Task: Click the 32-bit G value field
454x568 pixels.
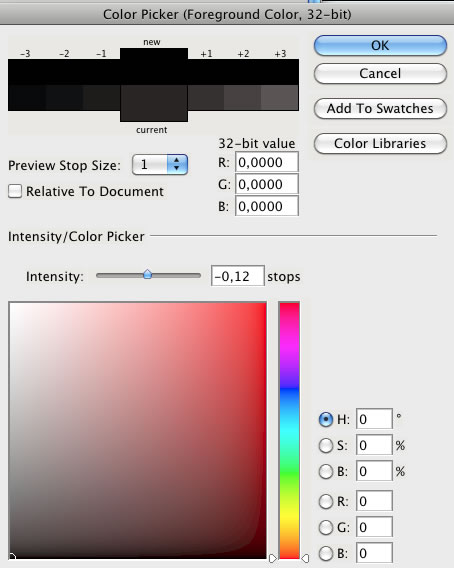Action: [267, 184]
